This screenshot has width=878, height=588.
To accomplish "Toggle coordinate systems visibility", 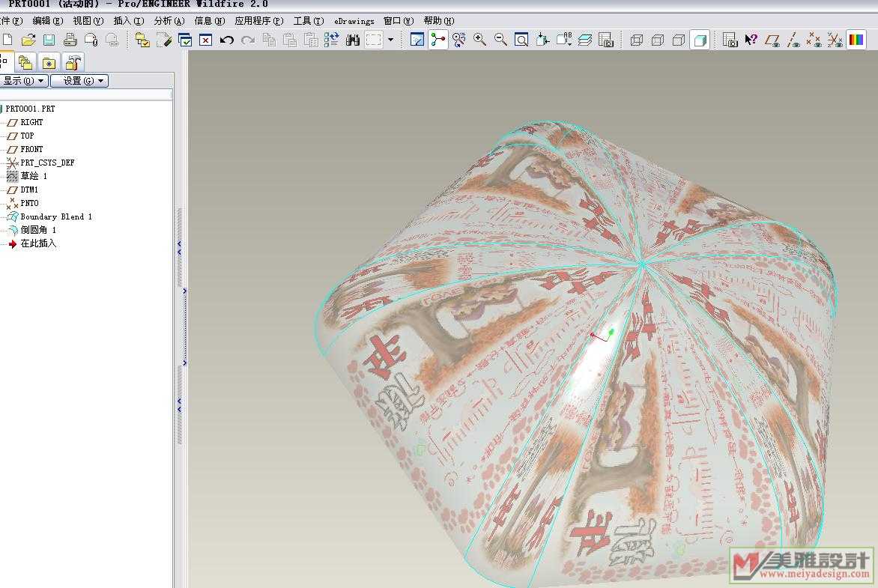I will pos(835,40).
